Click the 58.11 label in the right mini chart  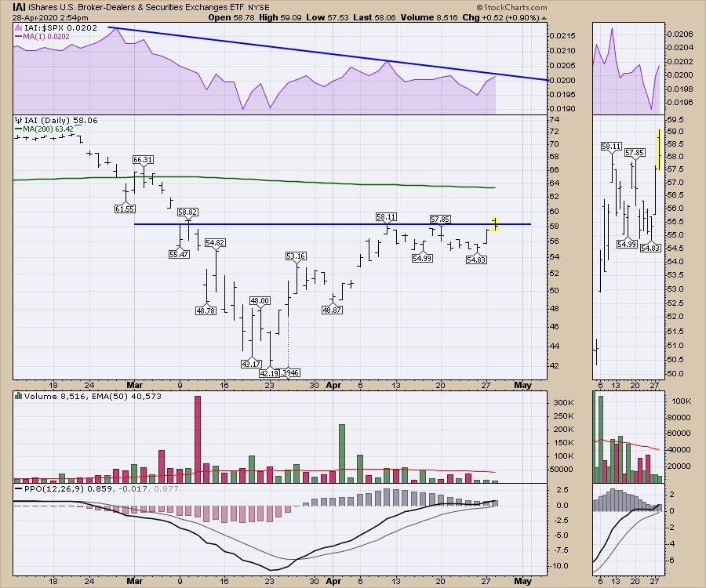(x=611, y=146)
